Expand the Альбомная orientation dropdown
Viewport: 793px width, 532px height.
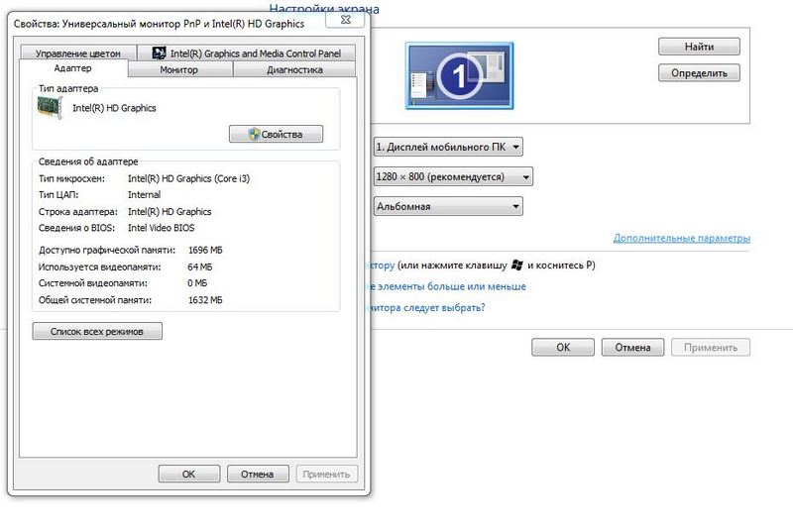447,206
